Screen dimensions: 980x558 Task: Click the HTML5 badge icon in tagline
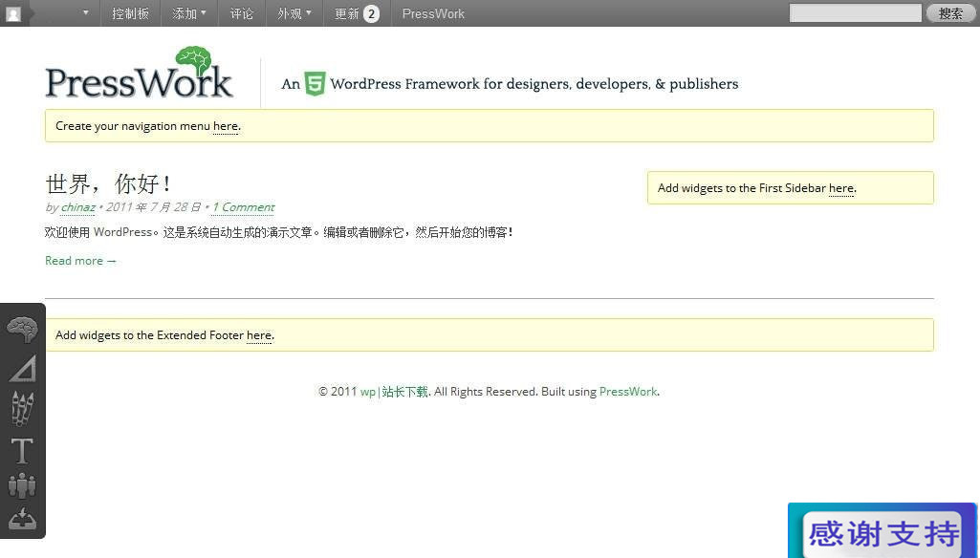tap(315, 84)
